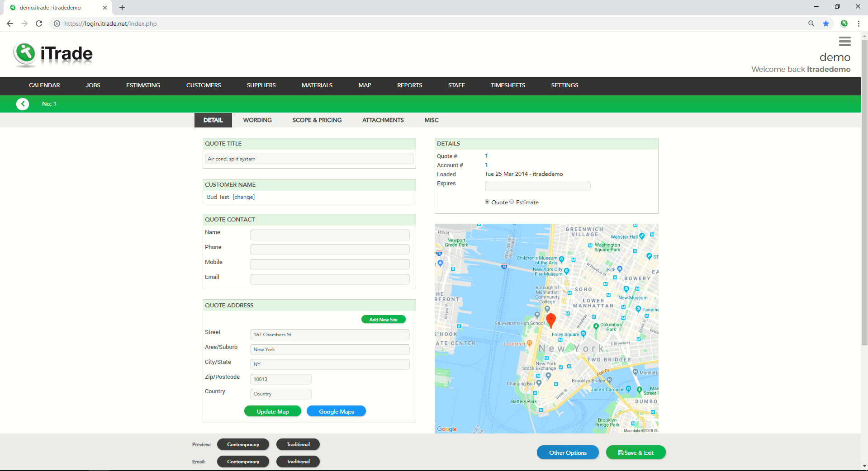Select the Estimate radio button
This screenshot has width=868, height=471.
pos(512,202)
